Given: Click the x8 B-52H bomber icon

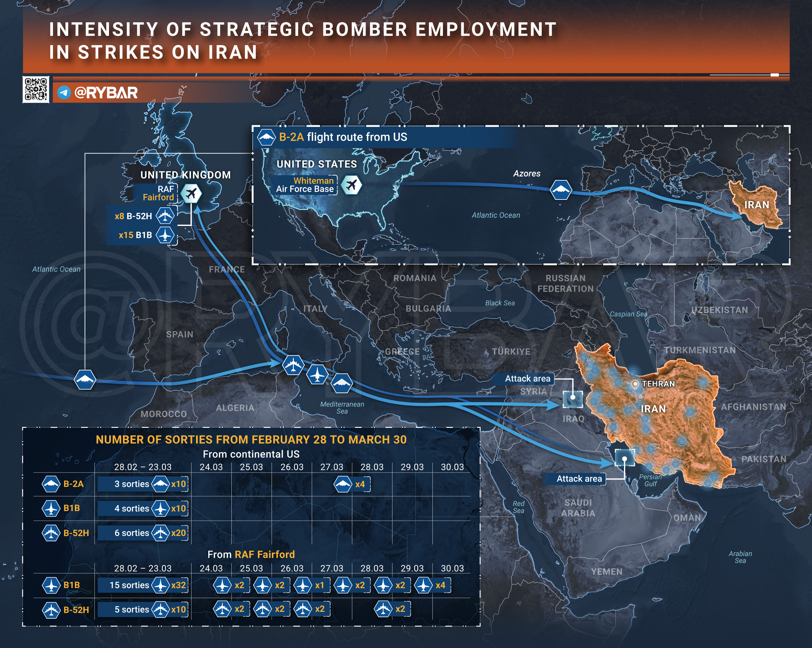Looking at the screenshot, I should coord(165,216).
